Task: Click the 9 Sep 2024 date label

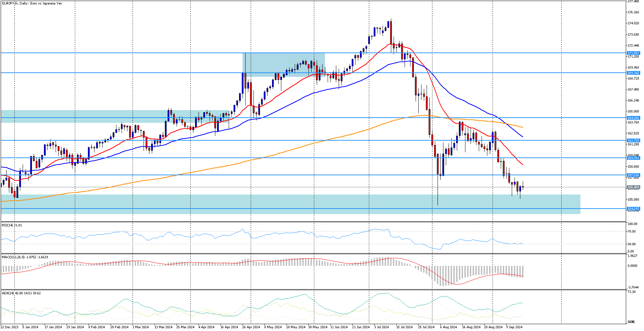Action: tap(515, 327)
